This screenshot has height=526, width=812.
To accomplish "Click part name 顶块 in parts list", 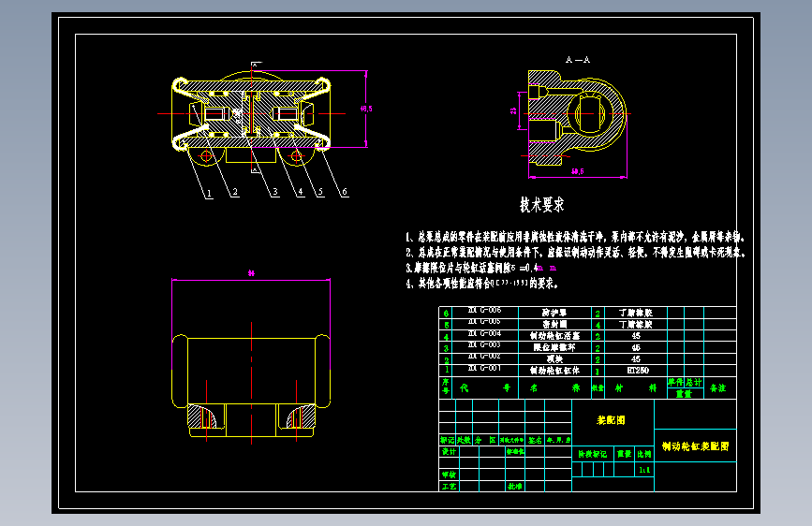I will pyautogui.click(x=554, y=358).
